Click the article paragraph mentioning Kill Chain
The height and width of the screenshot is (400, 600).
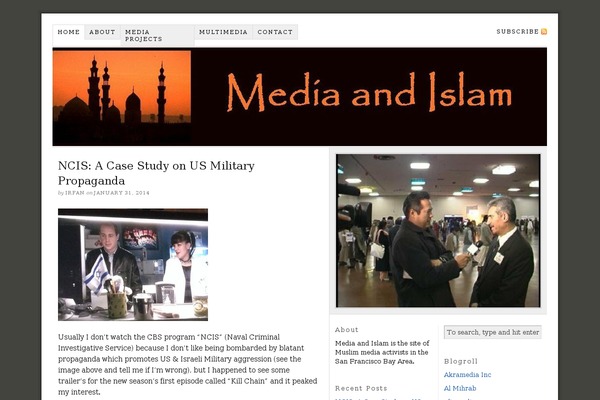[188, 364]
